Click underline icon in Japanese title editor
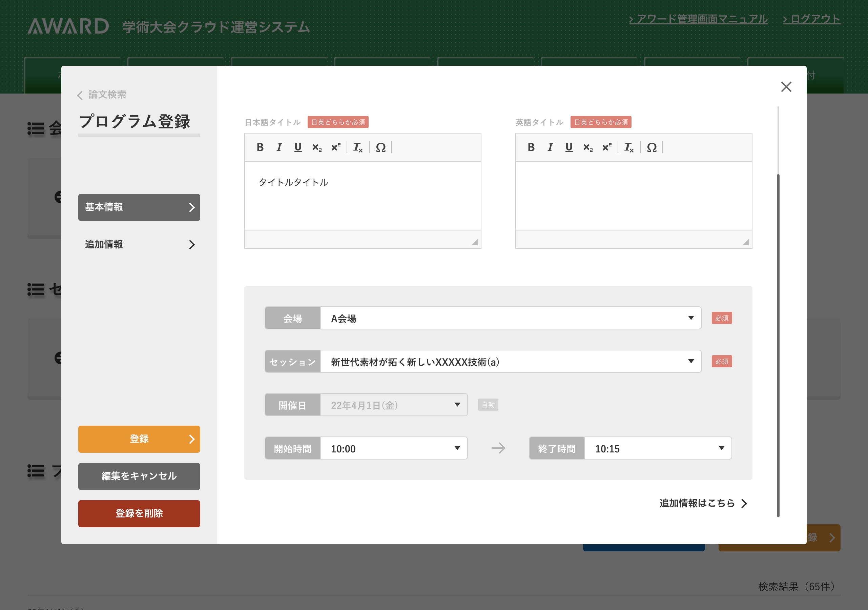 click(x=298, y=147)
